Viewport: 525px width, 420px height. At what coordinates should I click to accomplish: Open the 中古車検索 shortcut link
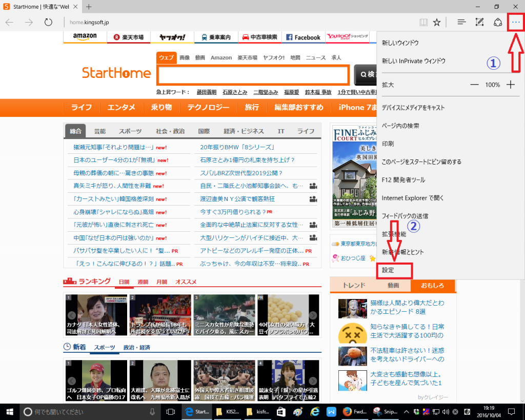click(x=260, y=37)
